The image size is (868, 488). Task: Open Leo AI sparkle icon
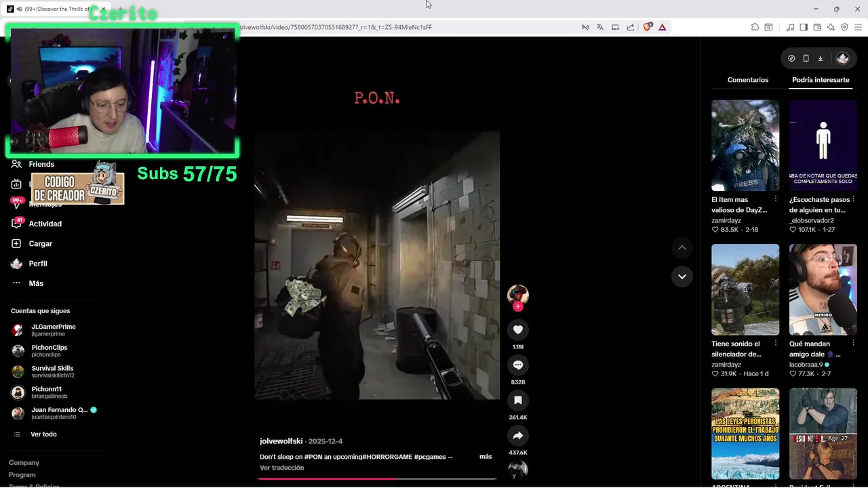coord(831,27)
